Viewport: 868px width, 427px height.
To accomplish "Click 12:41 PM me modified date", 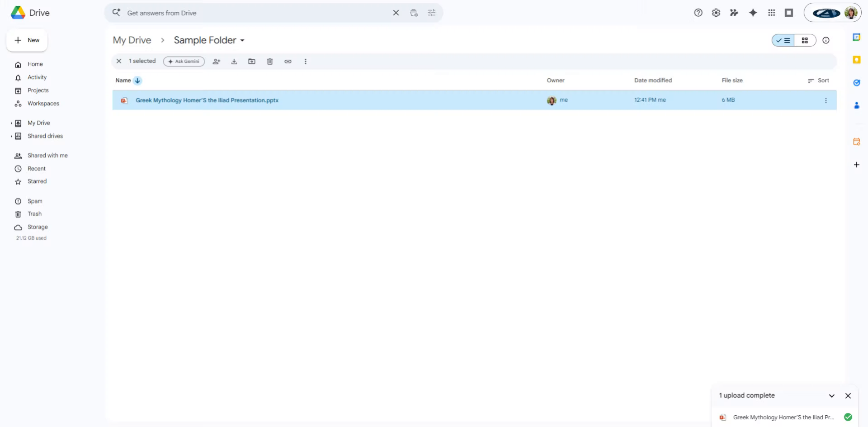I will [x=650, y=100].
